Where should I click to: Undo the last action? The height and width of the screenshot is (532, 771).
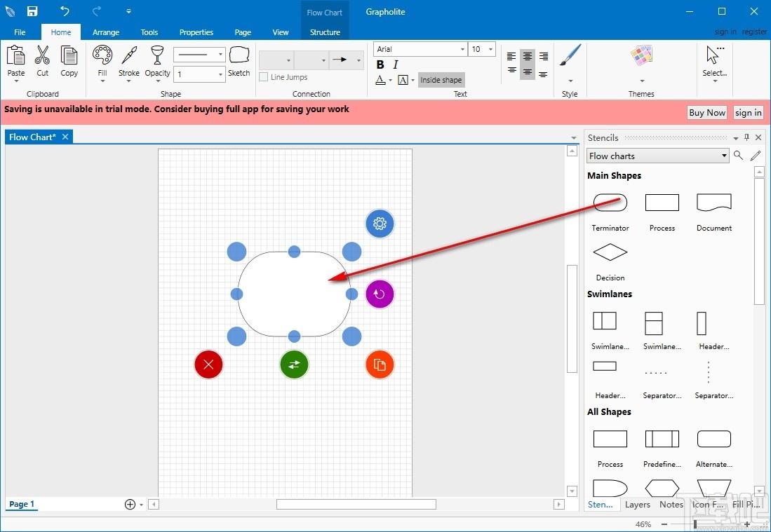tap(65, 11)
